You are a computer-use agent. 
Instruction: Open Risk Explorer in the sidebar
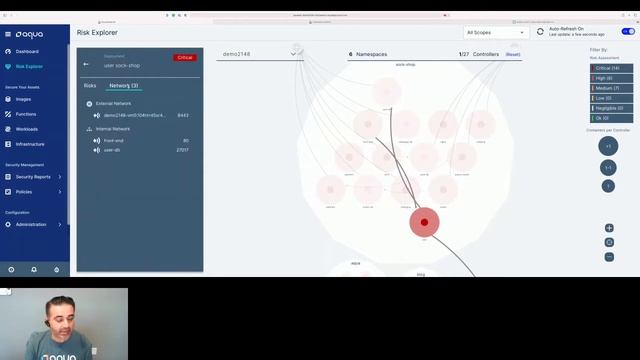point(29,67)
